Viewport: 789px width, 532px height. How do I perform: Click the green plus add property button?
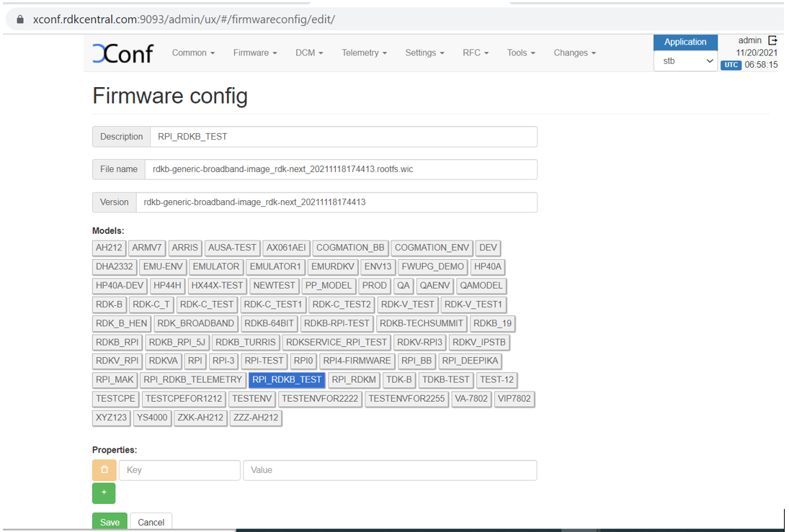(x=104, y=493)
